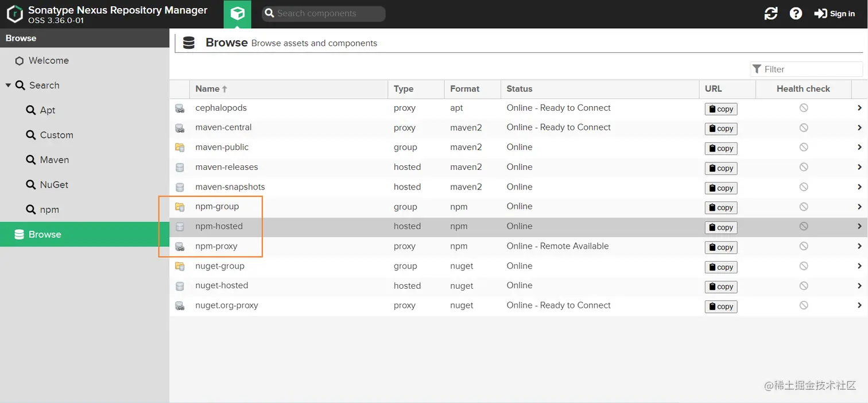This screenshot has height=403, width=868.
Task: Open the help question mark icon
Action: pyautogui.click(x=796, y=14)
